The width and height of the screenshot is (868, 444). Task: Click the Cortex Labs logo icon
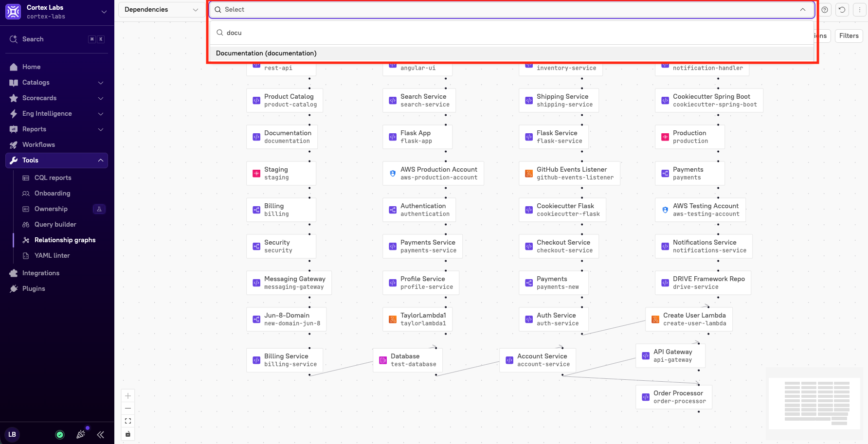point(13,12)
